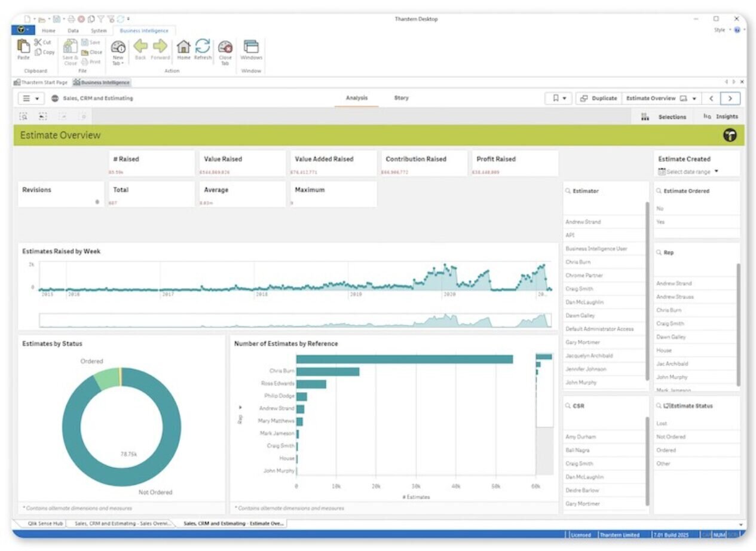The image size is (756, 551).
Task: Select 'Yes' in Estimate Ordered filter
Action: [660, 222]
